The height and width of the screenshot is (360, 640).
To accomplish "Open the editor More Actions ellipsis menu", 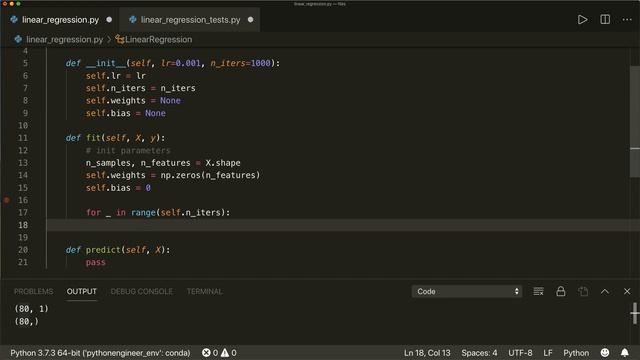I will 627,20.
